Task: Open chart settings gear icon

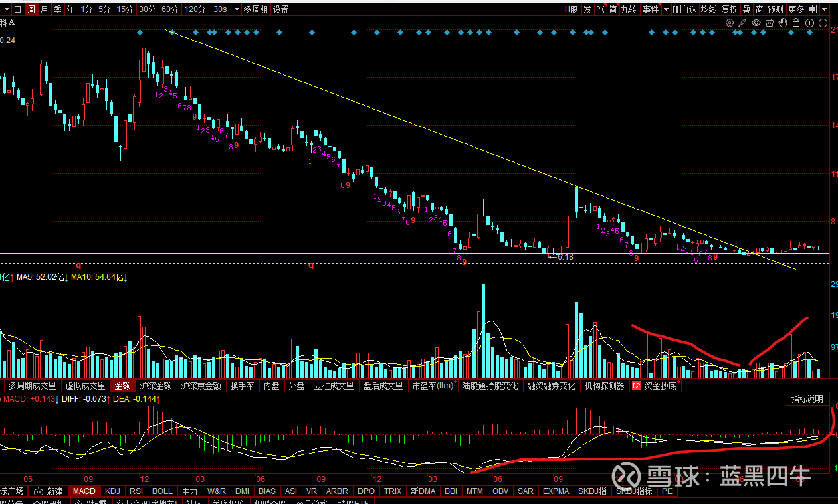Action: click(730, 23)
